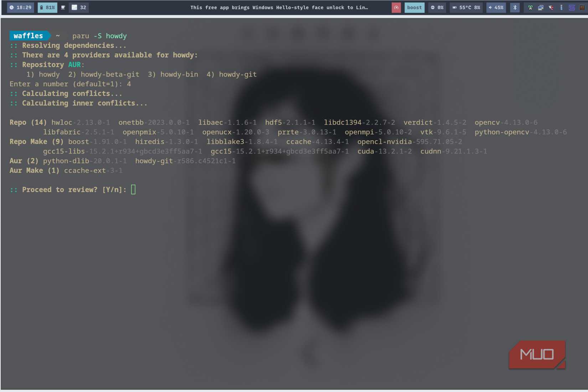588x392 pixels.
Task: Select provider option '1) howdy'
Action: pyautogui.click(x=43, y=74)
